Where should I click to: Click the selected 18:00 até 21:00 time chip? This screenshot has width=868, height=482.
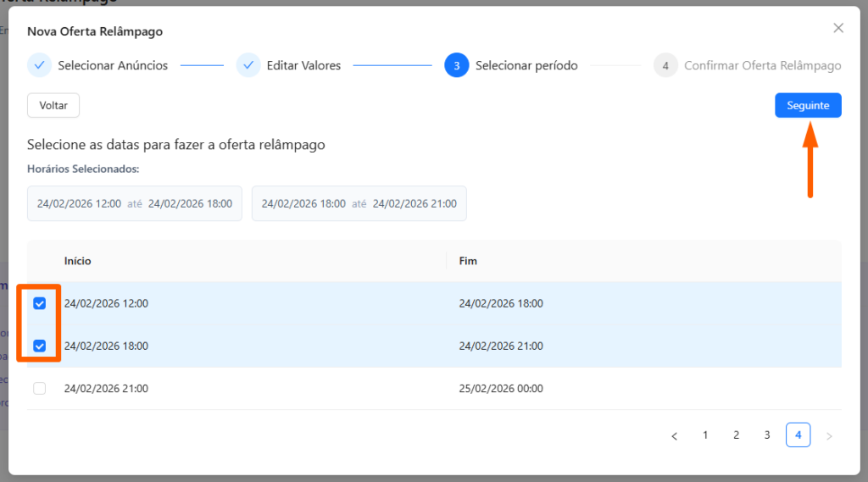click(359, 203)
